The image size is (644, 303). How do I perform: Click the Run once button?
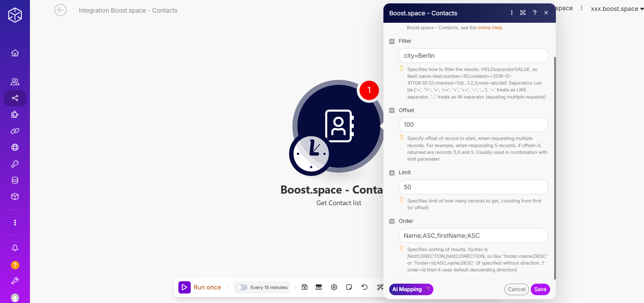point(200,287)
